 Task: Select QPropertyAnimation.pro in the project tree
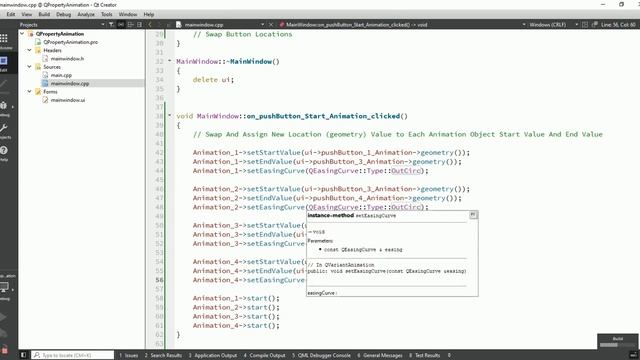(70, 42)
